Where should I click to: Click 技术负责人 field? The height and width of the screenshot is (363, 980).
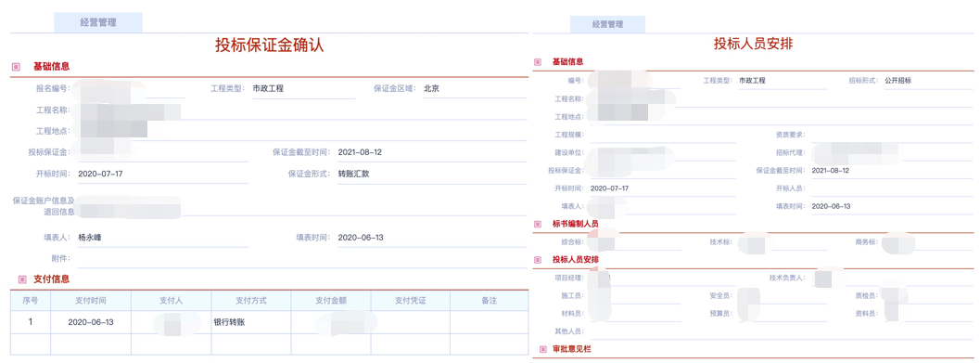[x=891, y=278]
